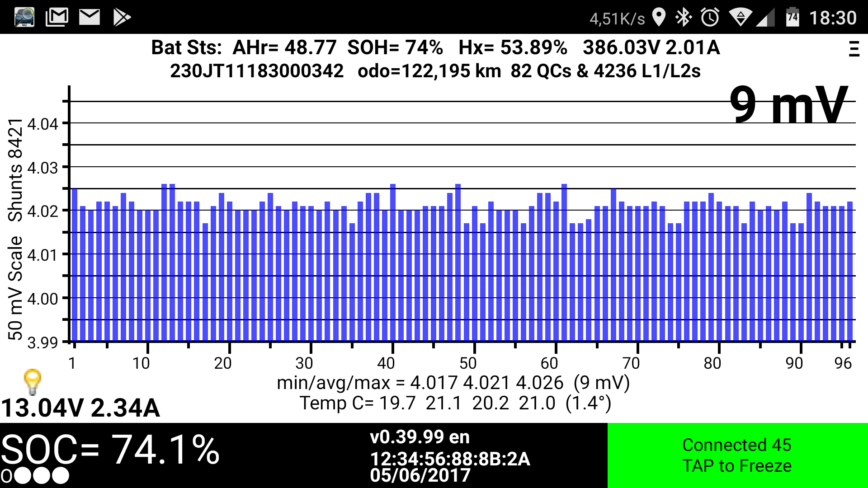The width and height of the screenshot is (868, 488).
Task: Tap the location pin status icon
Action: tap(659, 18)
